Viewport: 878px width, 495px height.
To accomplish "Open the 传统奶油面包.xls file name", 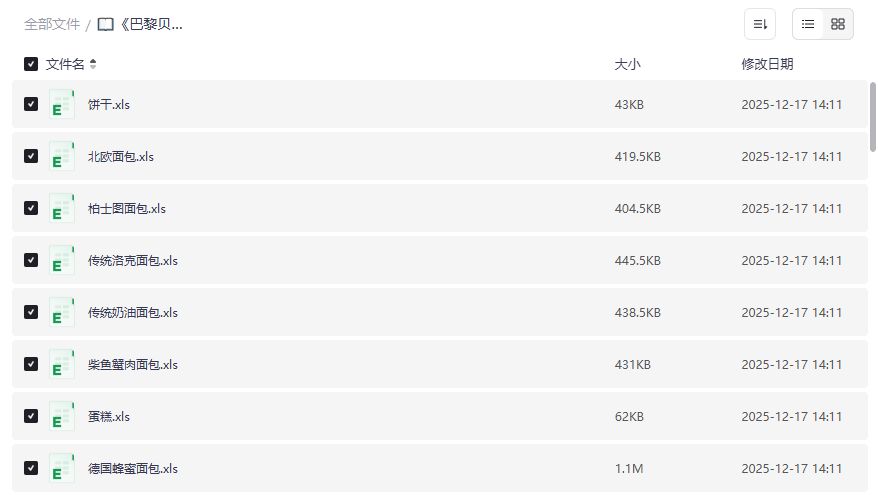I will coord(133,312).
